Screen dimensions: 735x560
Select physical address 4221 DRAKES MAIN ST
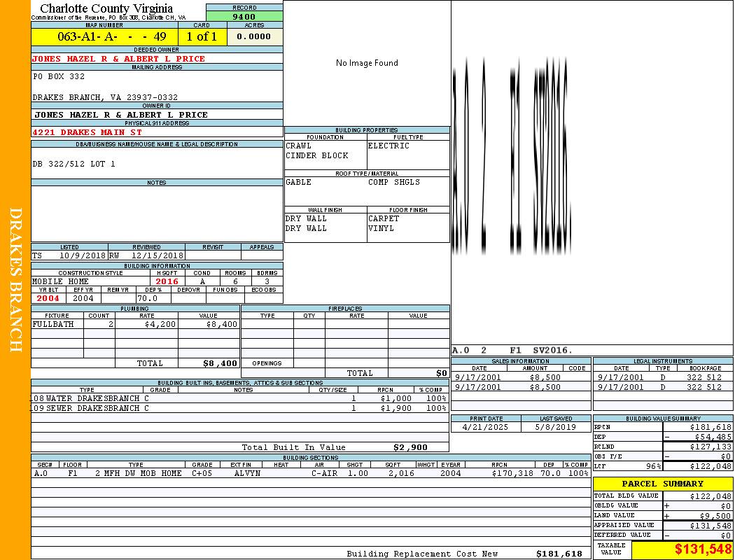click(x=87, y=132)
